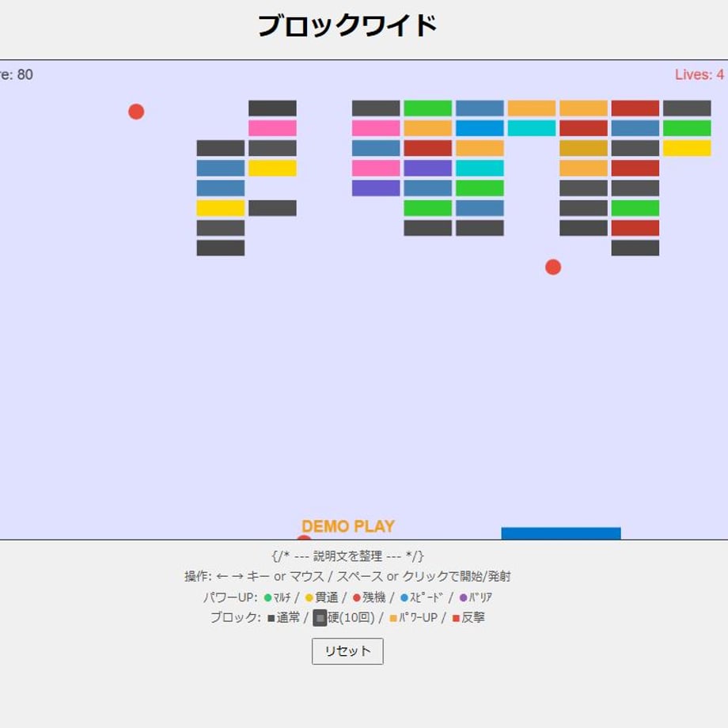Click the red 残機 power-up dot in legend
Image resolution: width=728 pixels, height=728 pixels.
pos(357,597)
